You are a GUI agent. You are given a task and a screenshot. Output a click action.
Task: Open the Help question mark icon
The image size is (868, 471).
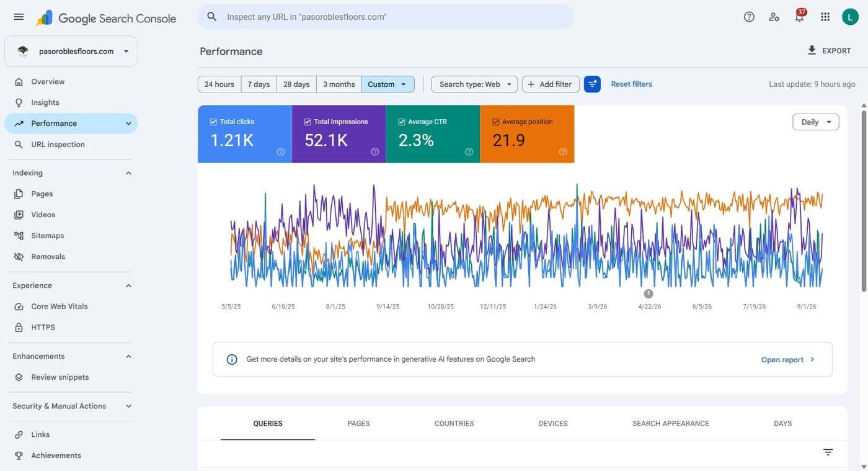click(x=749, y=17)
